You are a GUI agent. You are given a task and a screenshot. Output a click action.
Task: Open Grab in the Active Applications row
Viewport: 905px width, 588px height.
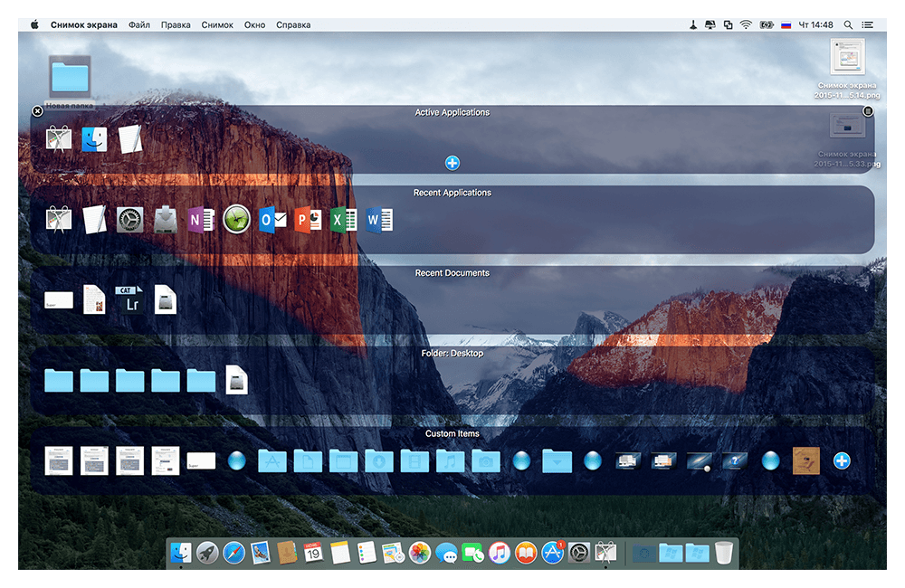59,139
